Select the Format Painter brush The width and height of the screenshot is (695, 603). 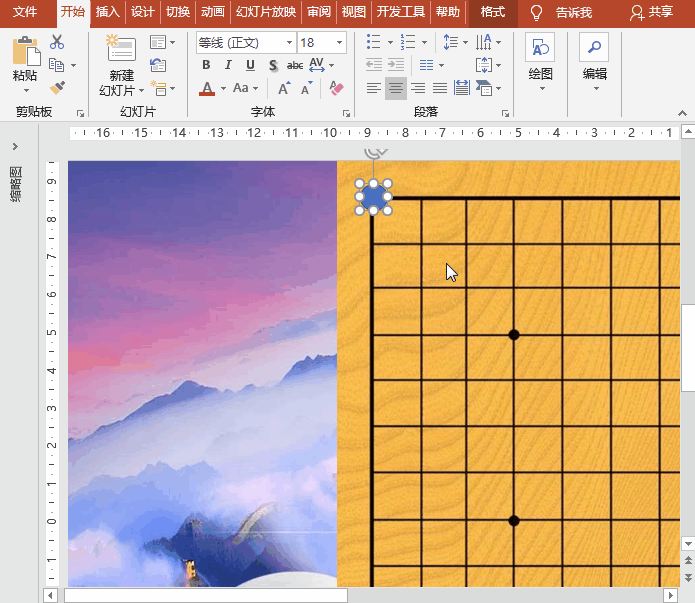[57, 88]
